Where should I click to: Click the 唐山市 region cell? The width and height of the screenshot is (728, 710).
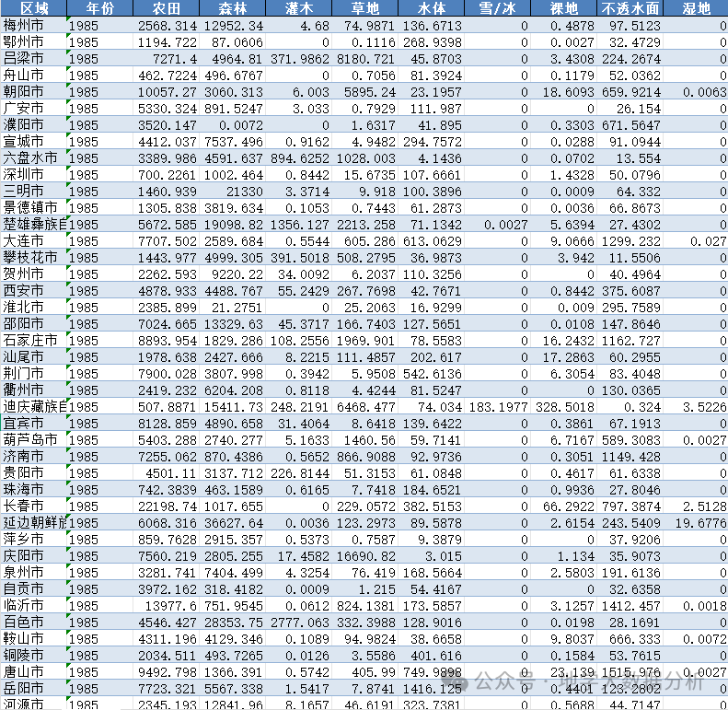[x=34, y=672]
